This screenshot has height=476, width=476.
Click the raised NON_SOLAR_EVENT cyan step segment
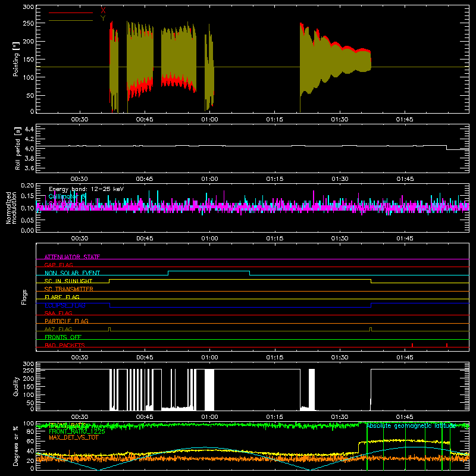coord(209,271)
